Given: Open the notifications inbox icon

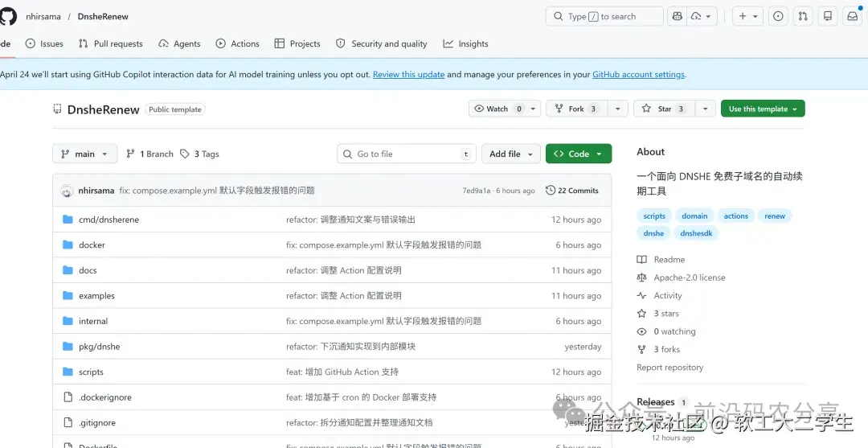Looking at the screenshot, I should pos(853,17).
